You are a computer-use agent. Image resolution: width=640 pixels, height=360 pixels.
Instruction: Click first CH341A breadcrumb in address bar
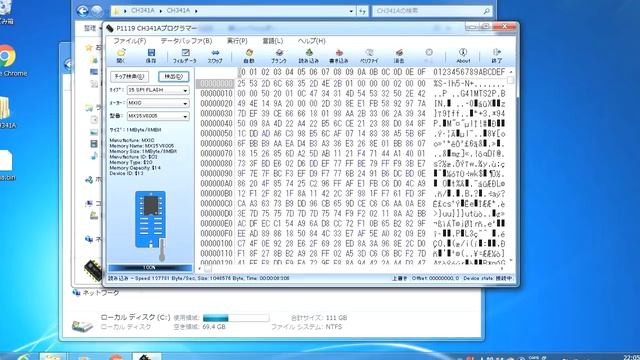pos(142,11)
